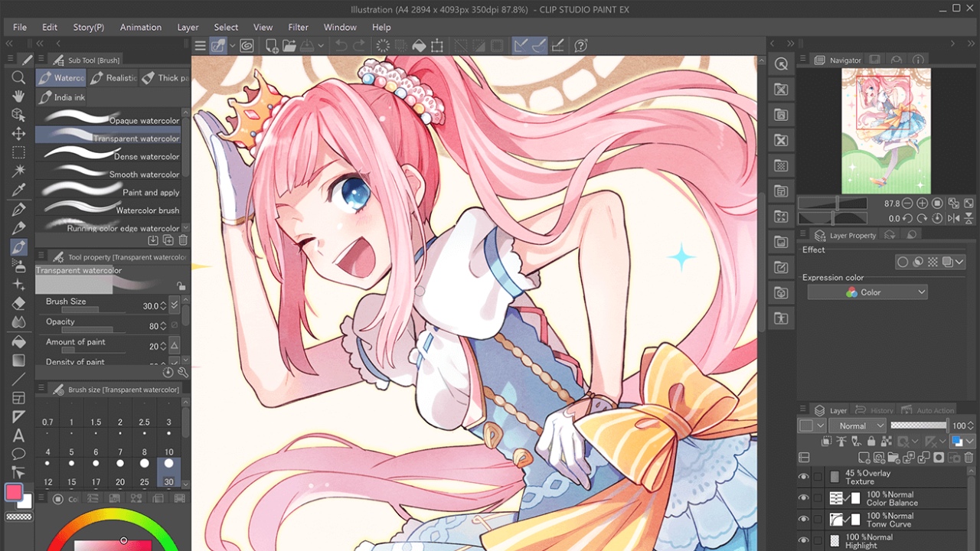Image resolution: width=980 pixels, height=551 pixels.
Task: Click the Navigator canvas thumbnail
Action: [887, 131]
